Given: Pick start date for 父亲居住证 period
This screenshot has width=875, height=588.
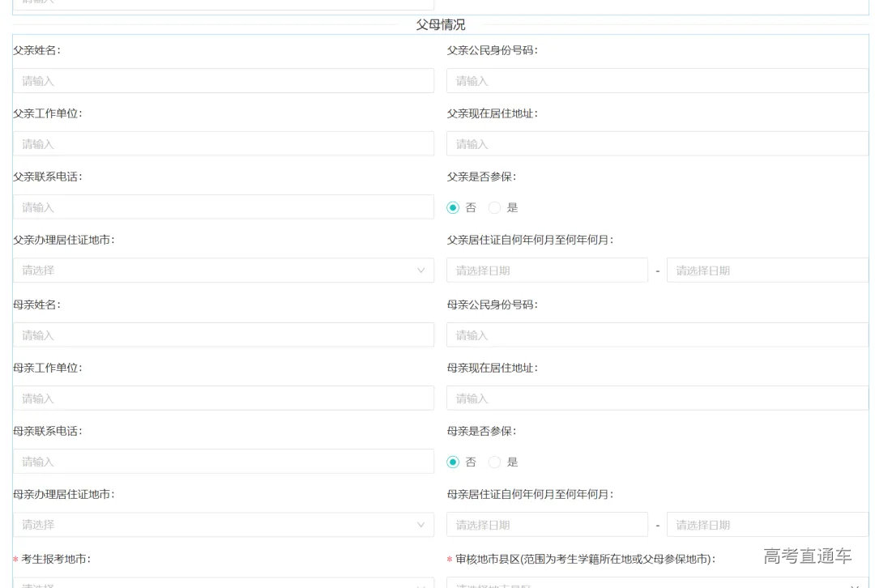Looking at the screenshot, I should point(547,271).
